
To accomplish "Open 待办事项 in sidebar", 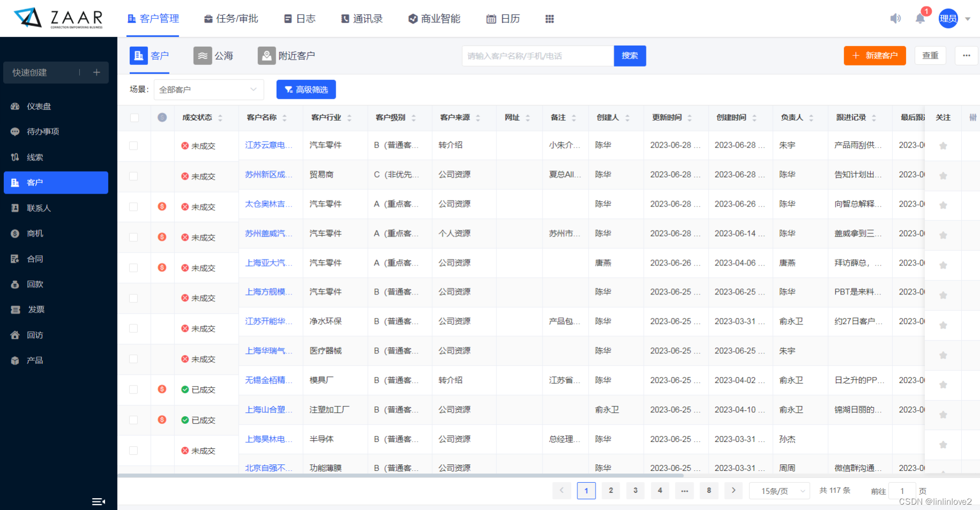I will click(x=56, y=131).
